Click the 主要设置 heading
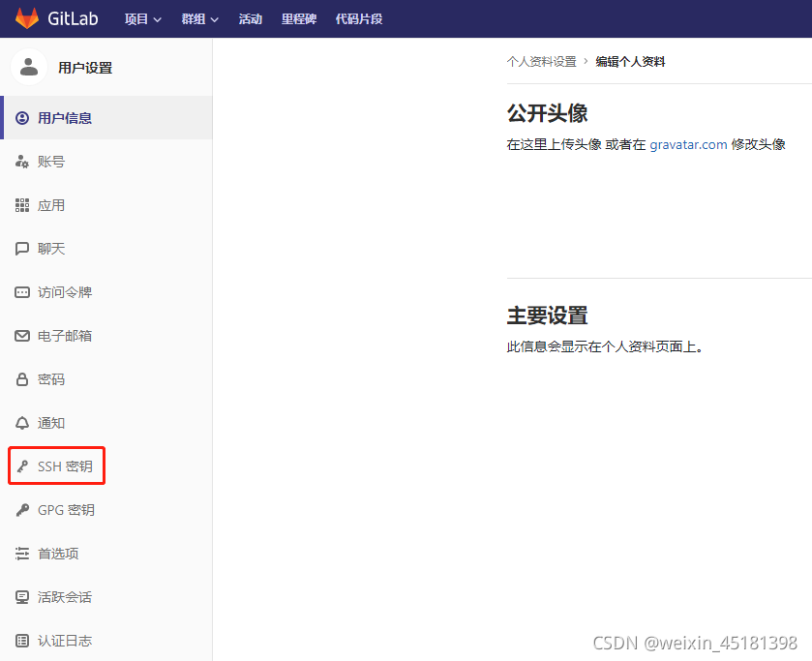The width and height of the screenshot is (812, 661). point(548,315)
